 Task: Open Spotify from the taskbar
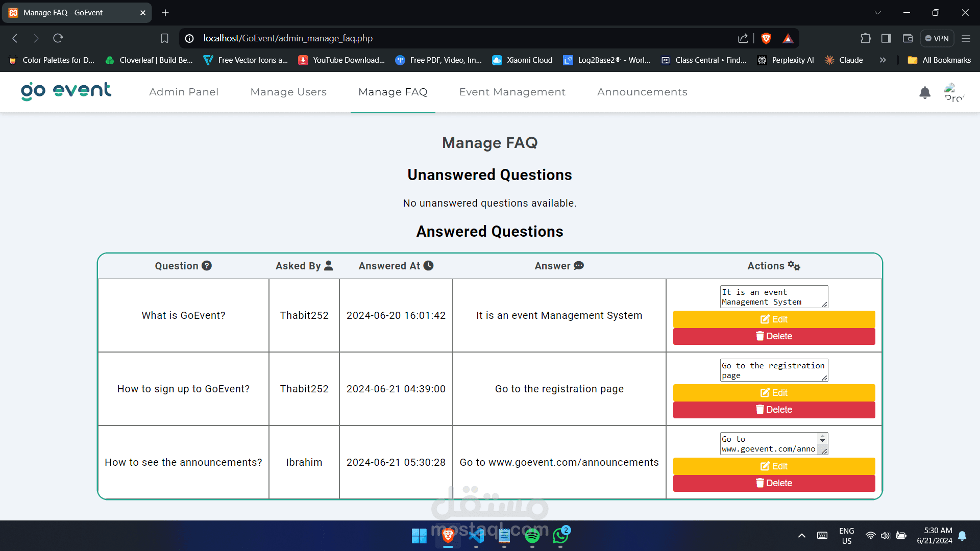[532, 536]
